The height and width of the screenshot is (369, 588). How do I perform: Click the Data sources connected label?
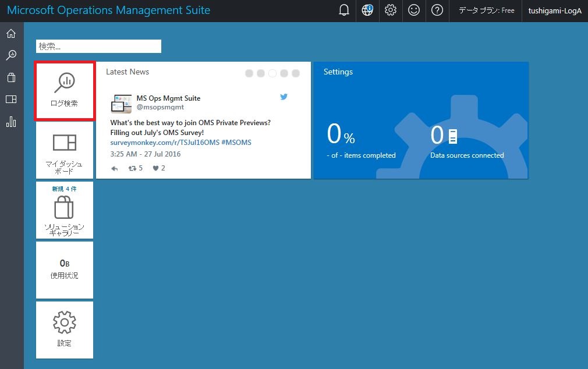(x=467, y=155)
